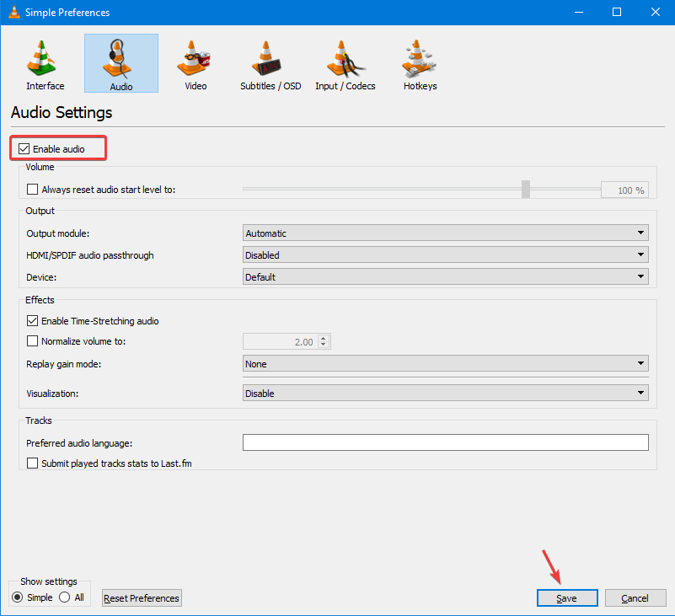The width and height of the screenshot is (675, 616).
Task: Save the audio preferences
Action: click(566, 597)
